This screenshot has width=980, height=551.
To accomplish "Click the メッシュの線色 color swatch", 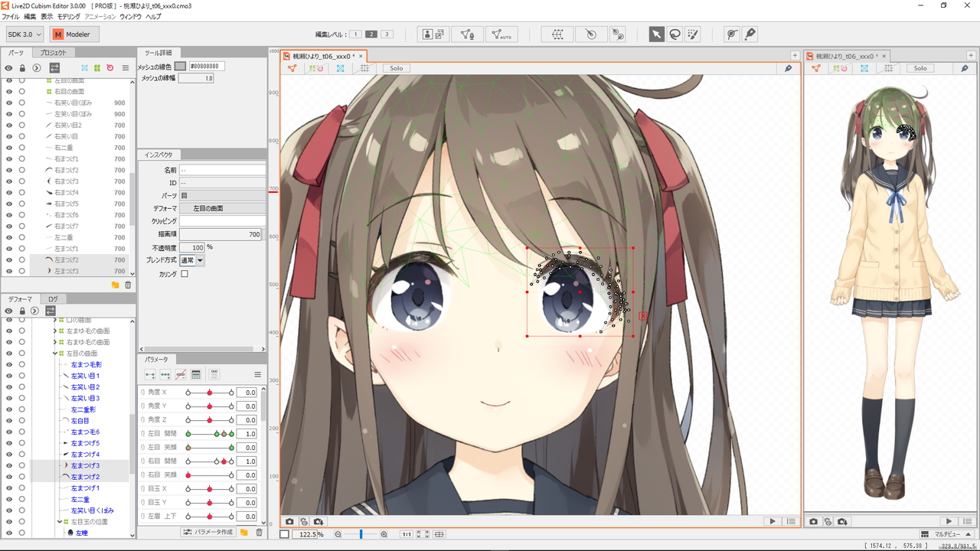I will 180,67.
